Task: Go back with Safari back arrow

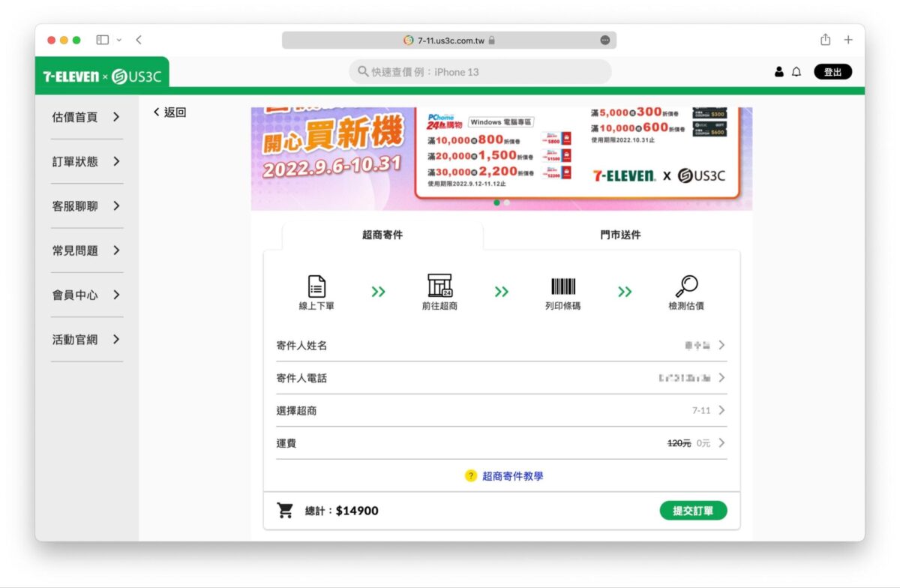Action: pos(139,40)
